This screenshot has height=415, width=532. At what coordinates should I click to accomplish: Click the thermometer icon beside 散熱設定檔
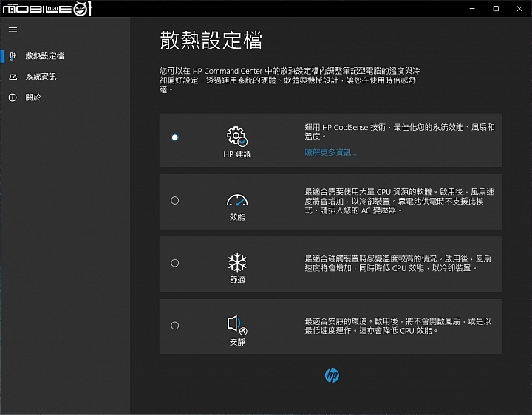coord(13,56)
